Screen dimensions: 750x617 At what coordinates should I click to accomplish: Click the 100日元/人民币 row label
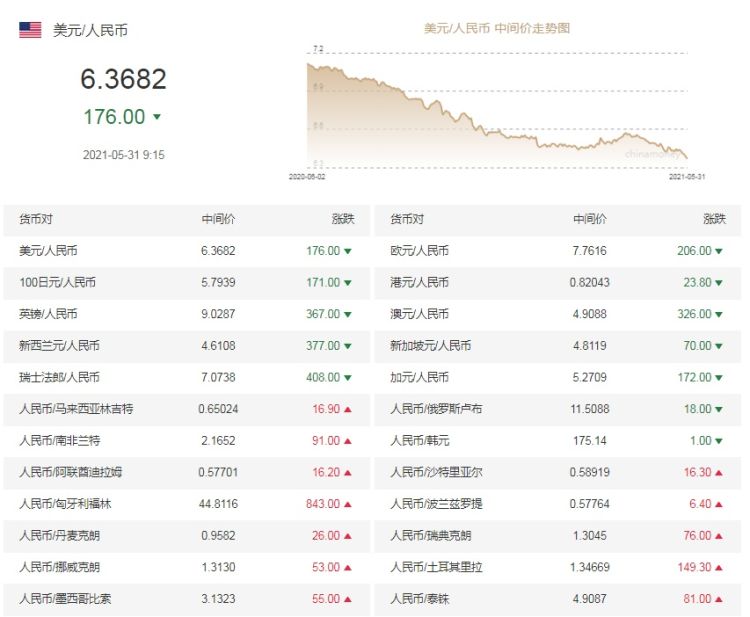(57, 283)
